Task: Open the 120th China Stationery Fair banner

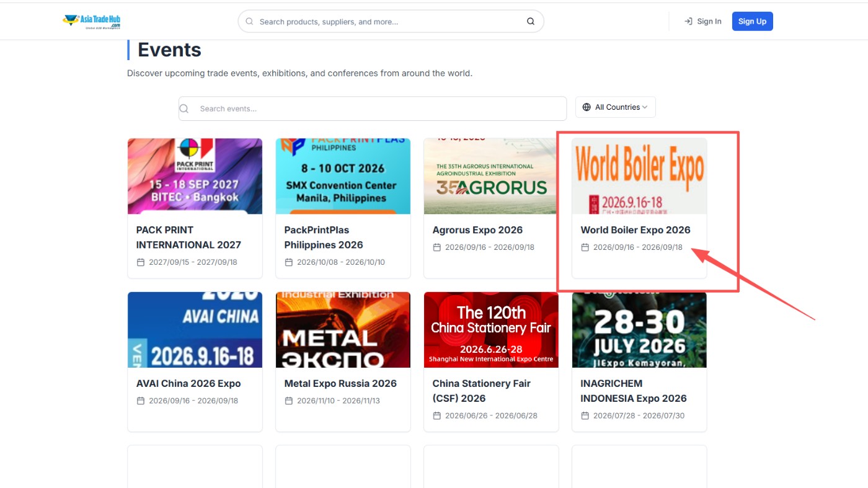Action: (491, 330)
